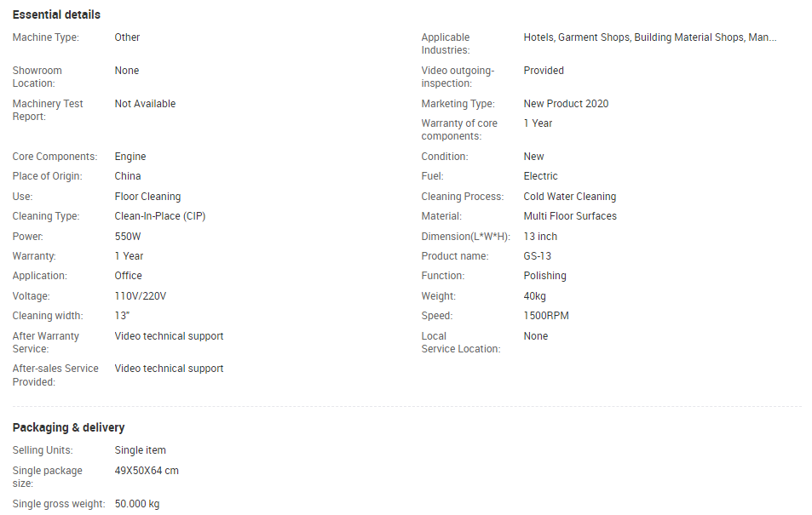The image size is (812, 515).
Task: Click the Floor Cleaning use value
Action: point(147,197)
